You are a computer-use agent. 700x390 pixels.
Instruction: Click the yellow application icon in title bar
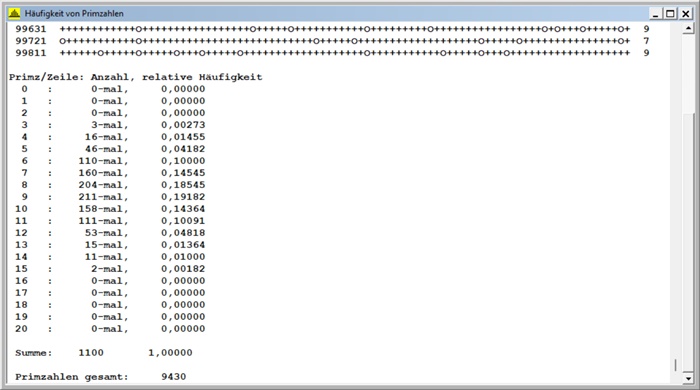14,13
